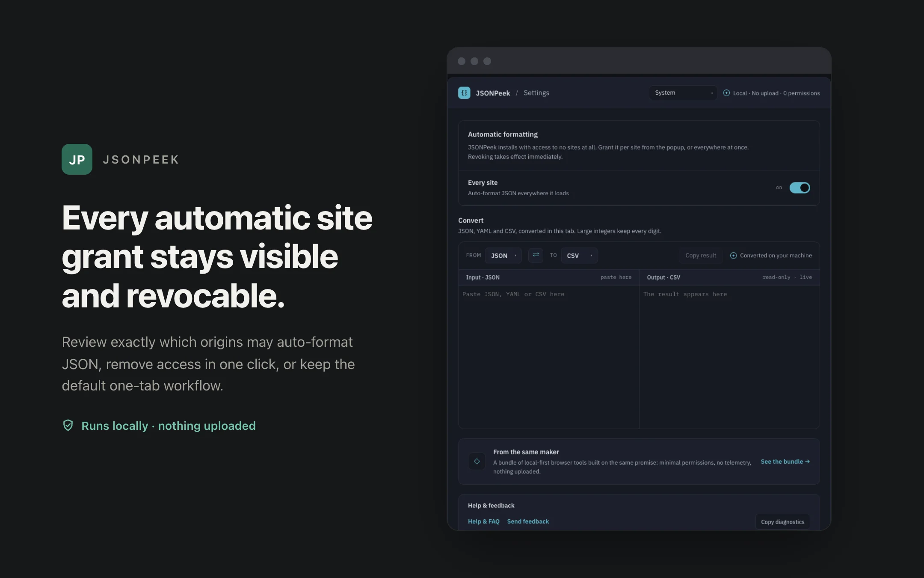The height and width of the screenshot is (578, 924).
Task: Click the circle icon beside Converted on your machine
Action: click(733, 256)
